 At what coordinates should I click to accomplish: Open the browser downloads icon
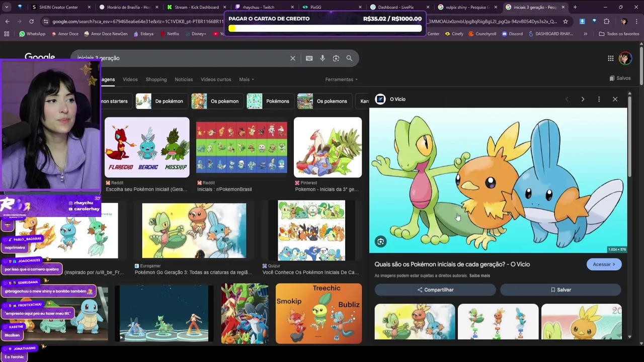tap(582, 22)
